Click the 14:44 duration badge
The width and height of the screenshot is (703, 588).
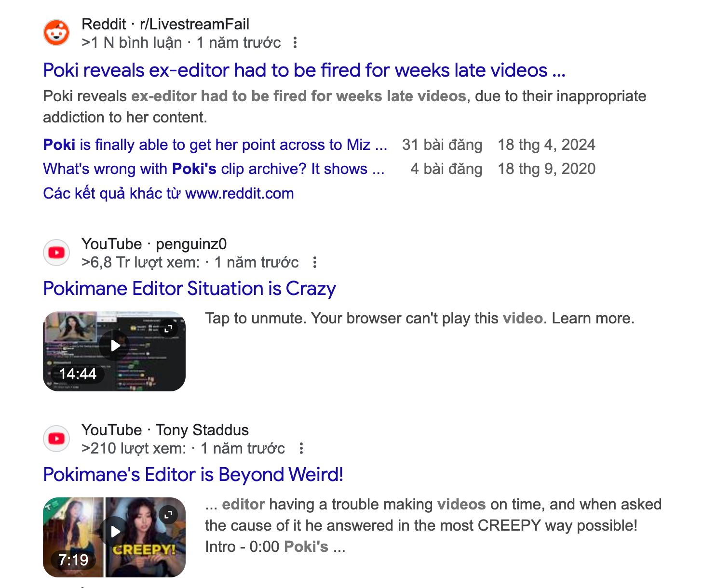tap(78, 374)
